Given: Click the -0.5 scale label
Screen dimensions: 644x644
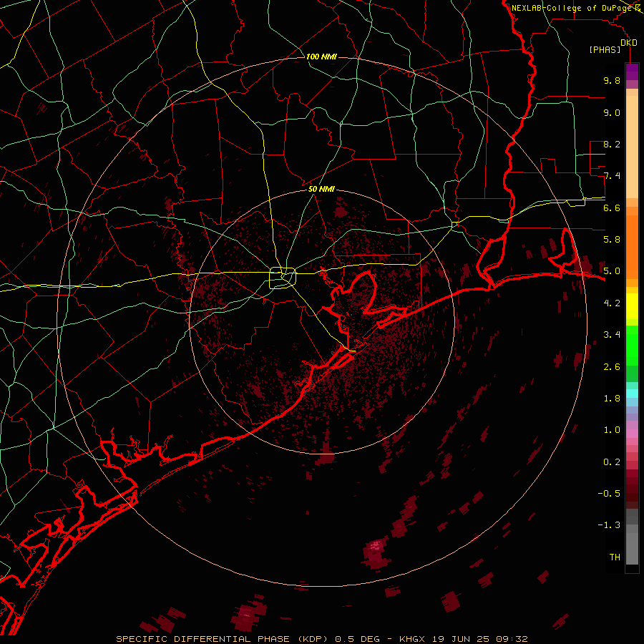Looking at the screenshot, I should 609,494.
